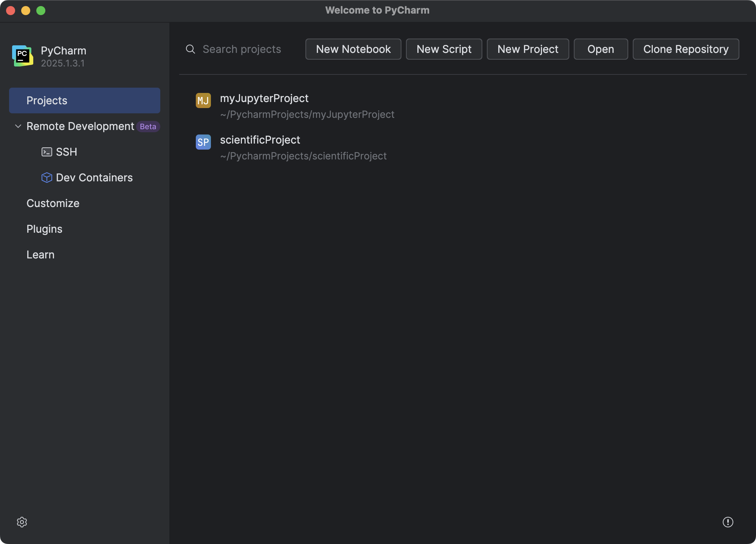Switch to the Plugins section
Image resolution: width=756 pixels, height=544 pixels.
tap(44, 229)
